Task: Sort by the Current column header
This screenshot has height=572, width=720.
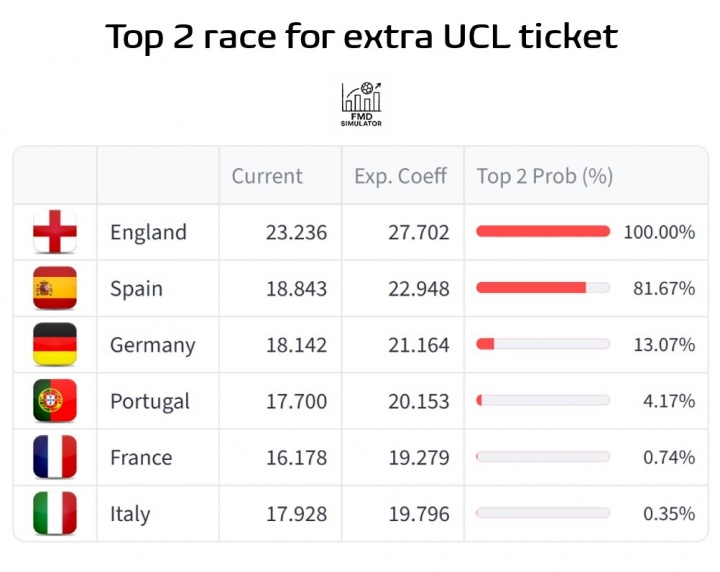Action: 267,176
